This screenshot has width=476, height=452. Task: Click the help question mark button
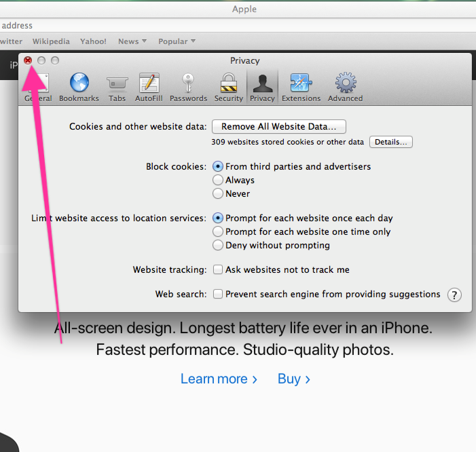click(454, 295)
